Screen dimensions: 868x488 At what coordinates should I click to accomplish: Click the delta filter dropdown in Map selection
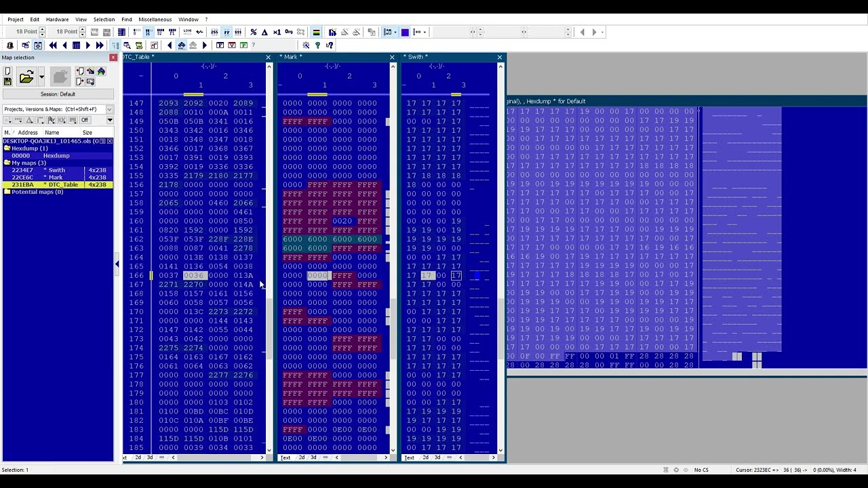click(29, 120)
